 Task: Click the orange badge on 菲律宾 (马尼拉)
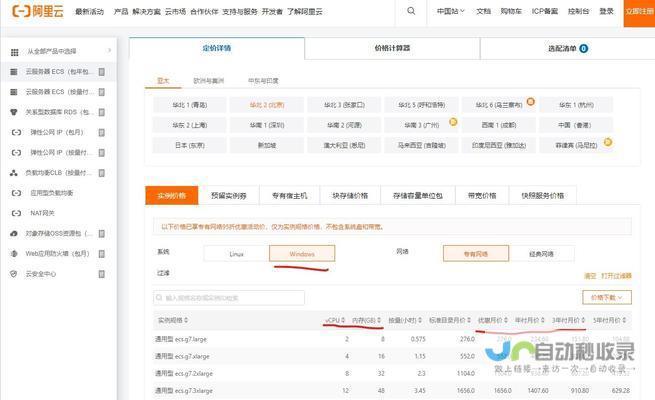pos(608,142)
